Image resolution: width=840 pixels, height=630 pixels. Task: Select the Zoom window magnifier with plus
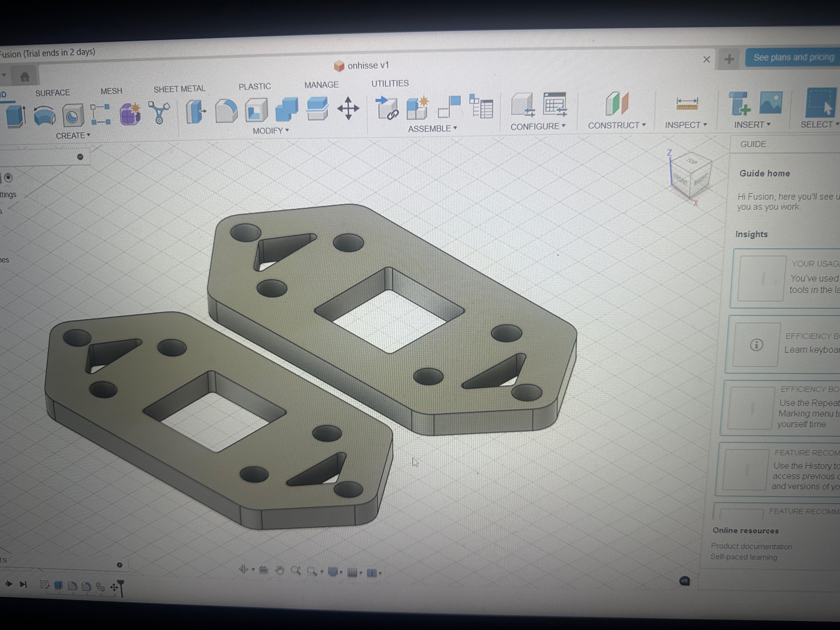tap(296, 570)
